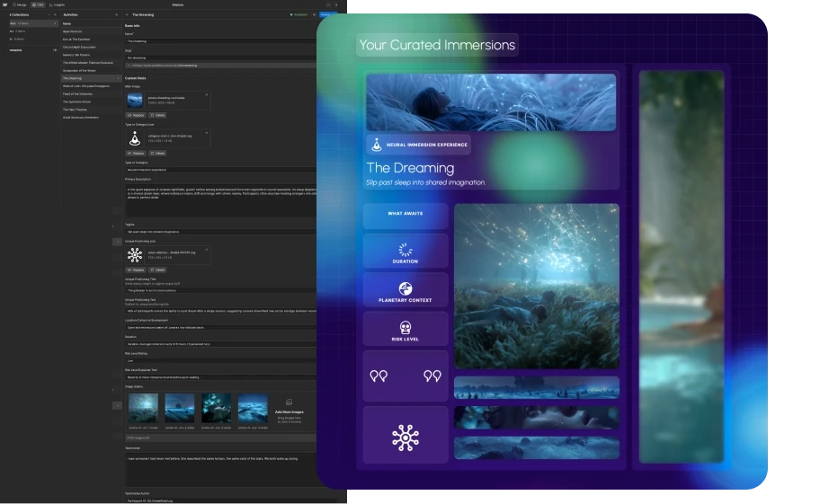820x504 pixels.
Task: Switch to the CMS tab
Action: pyautogui.click(x=38, y=4)
